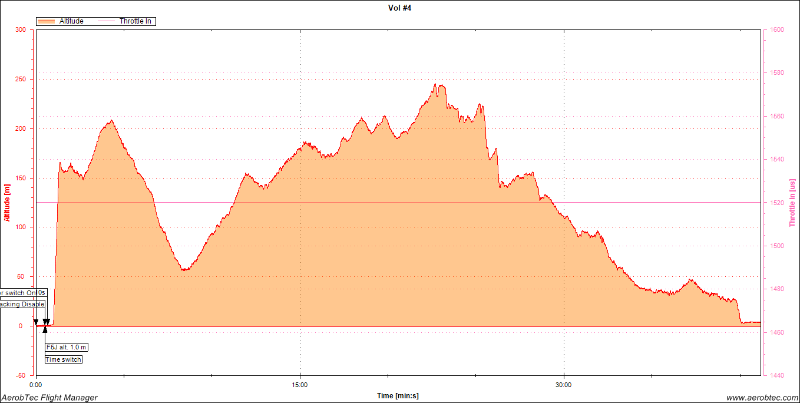Screen dimensions: 800x403
Task: Click the leftmost down-arrow marker on zero line
Action: (36, 323)
